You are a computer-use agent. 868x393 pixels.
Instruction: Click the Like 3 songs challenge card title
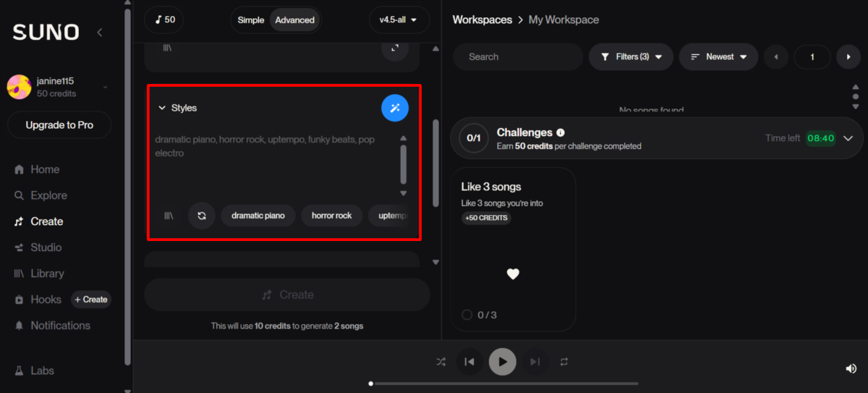[491, 187]
